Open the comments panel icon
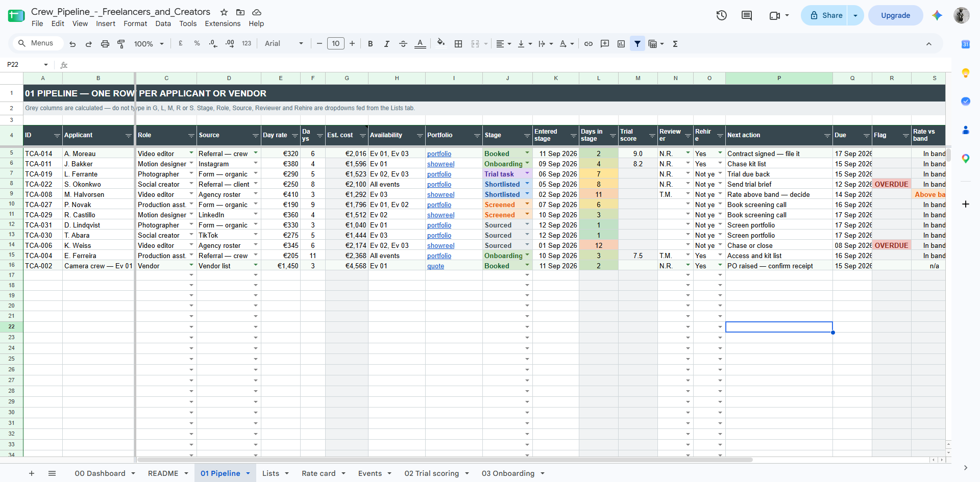Screen dimensions: 980x482 [747, 15]
